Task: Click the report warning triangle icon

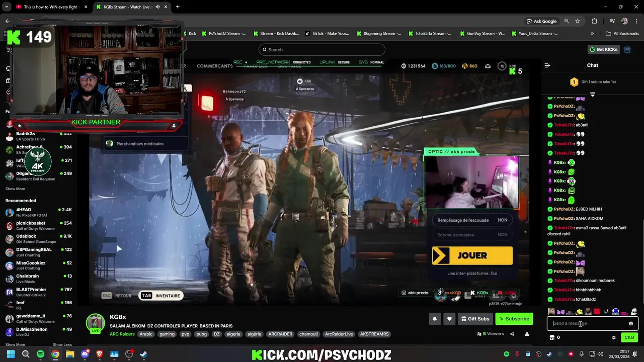Action: pos(527,334)
